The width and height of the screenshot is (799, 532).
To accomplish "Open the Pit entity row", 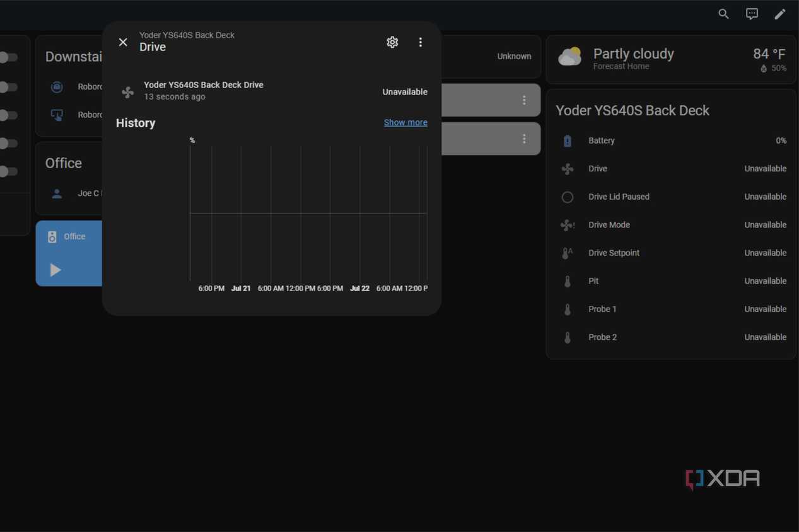I will point(671,281).
